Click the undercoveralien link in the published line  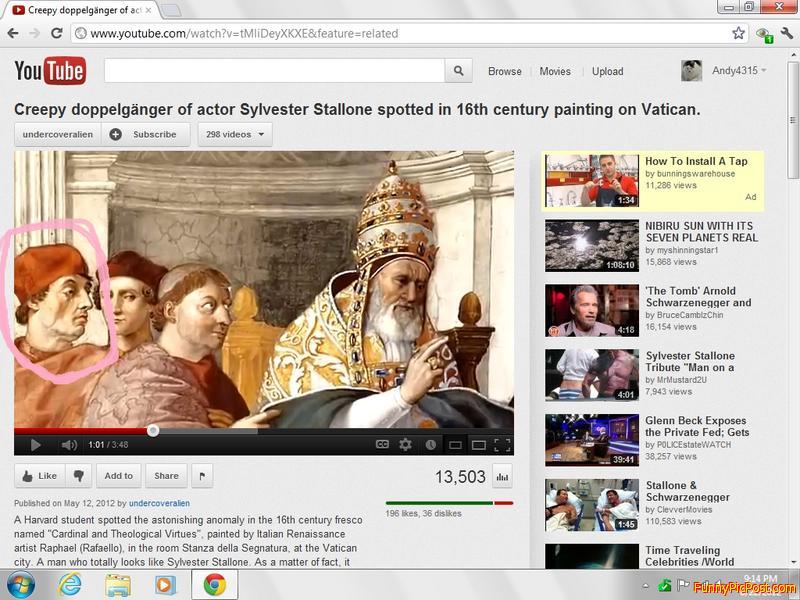tap(159, 503)
